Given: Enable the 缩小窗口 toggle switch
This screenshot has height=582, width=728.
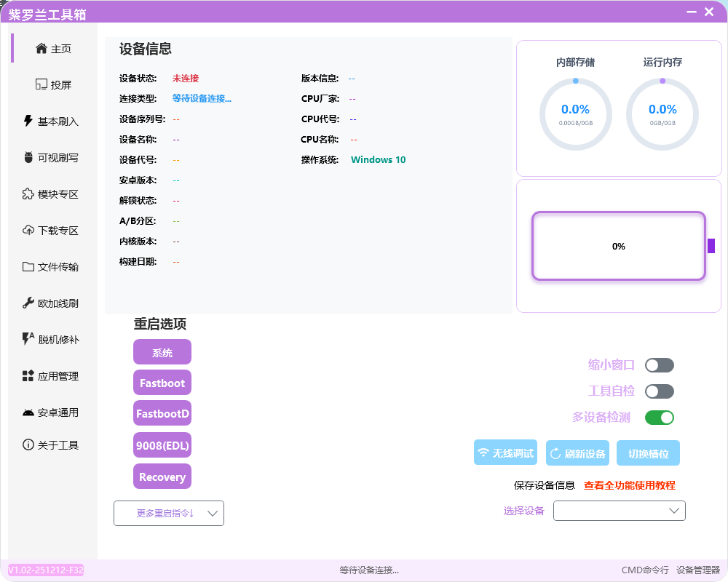Looking at the screenshot, I should (659, 365).
